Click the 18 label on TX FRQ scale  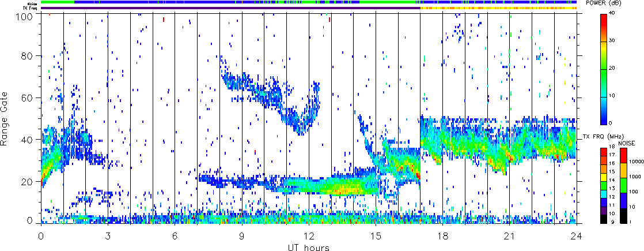pos(612,146)
